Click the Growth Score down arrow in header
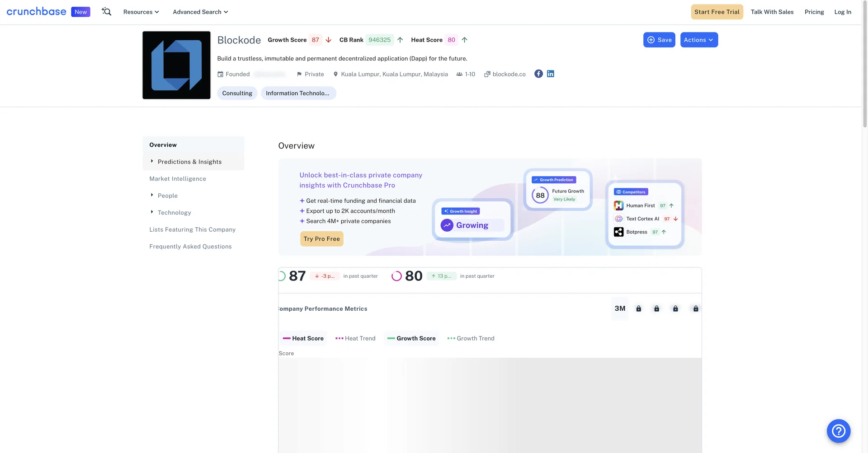The image size is (868, 453). click(329, 40)
